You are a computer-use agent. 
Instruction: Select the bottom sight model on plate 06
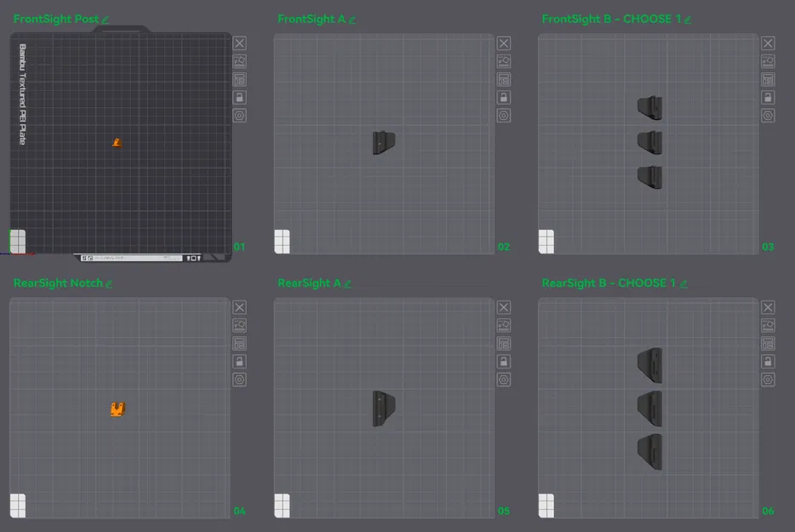(x=650, y=451)
